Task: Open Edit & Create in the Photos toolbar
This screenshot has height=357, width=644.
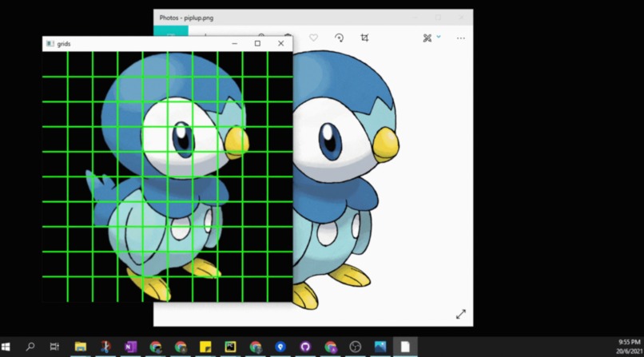Action: pos(427,38)
